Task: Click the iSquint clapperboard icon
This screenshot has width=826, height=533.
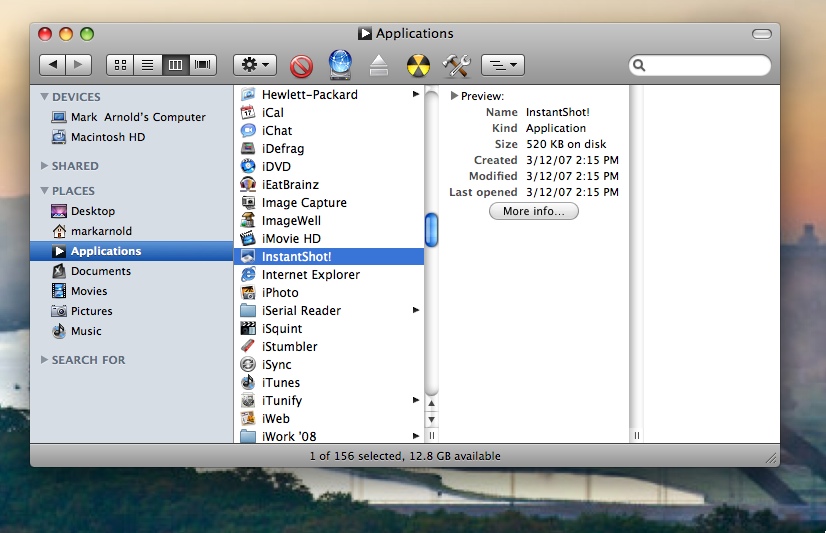Action: pos(248,328)
